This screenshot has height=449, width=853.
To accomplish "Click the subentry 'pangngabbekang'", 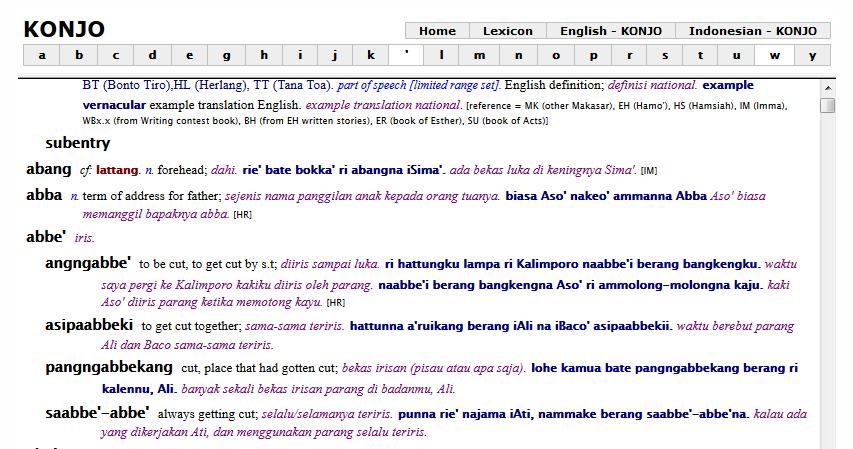I will click(x=109, y=367).
